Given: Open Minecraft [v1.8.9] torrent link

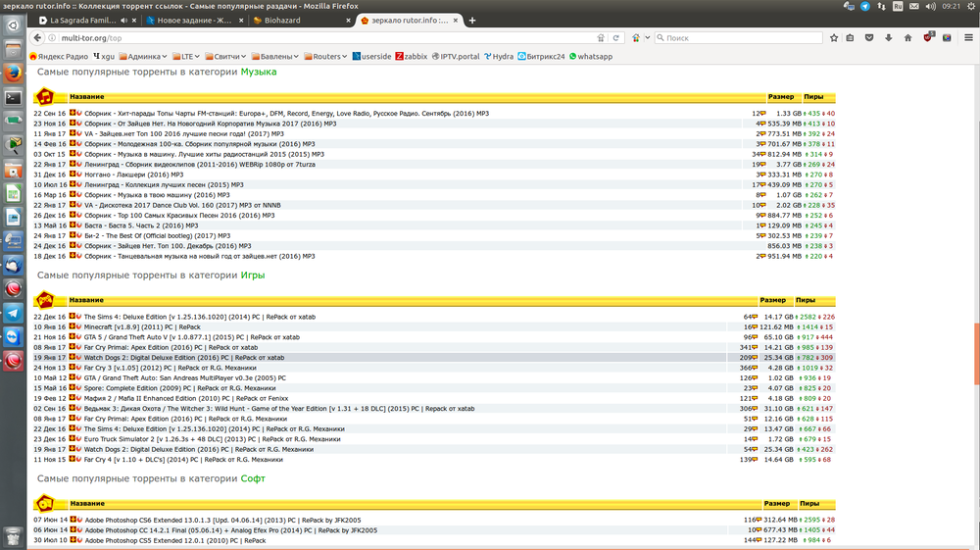Looking at the screenshot, I should pos(142,326).
